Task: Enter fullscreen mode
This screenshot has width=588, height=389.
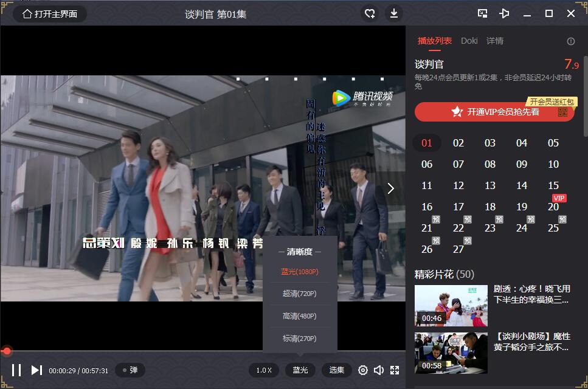Action: click(x=395, y=370)
